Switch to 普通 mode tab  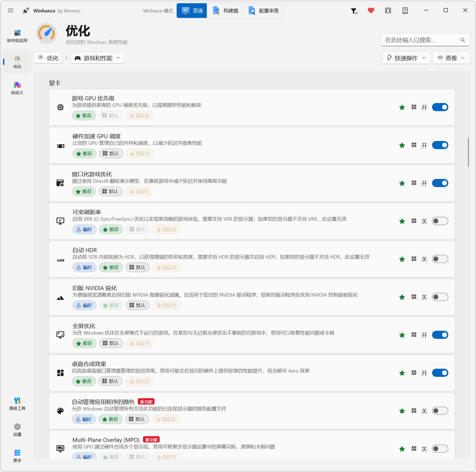pyautogui.click(x=192, y=11)
